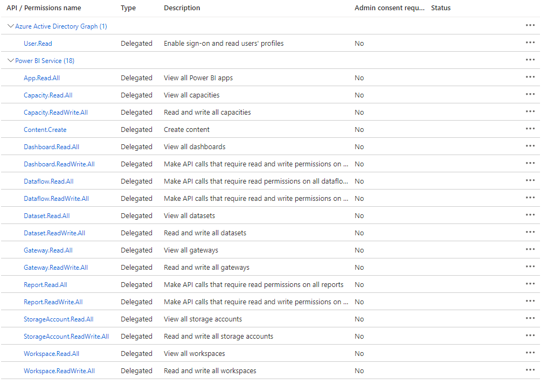Open ellipsis menu for Report.Read.All row
This screenshot has height=392, width=547.
pos(530,284)
